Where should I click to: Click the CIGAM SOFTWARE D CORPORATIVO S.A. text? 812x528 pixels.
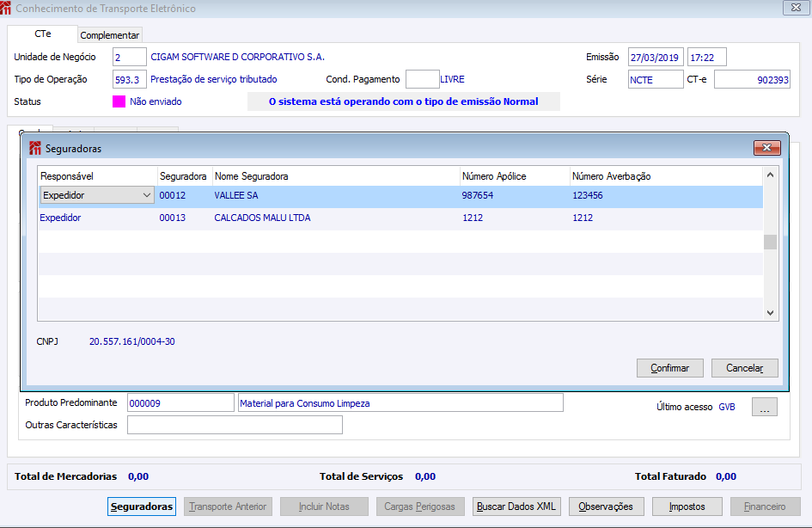click(x=238, y=57)
